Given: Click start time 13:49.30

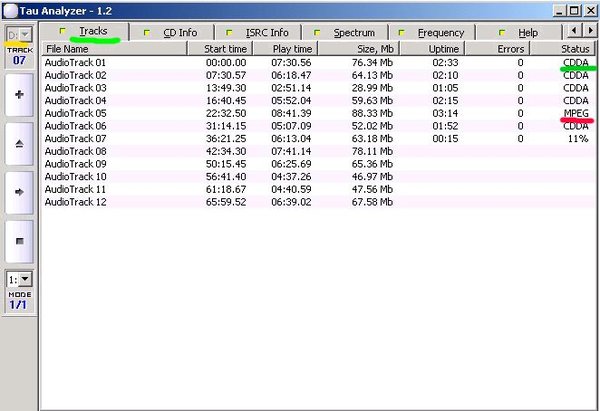Looking at the screenshot, I should coord(226,88).
